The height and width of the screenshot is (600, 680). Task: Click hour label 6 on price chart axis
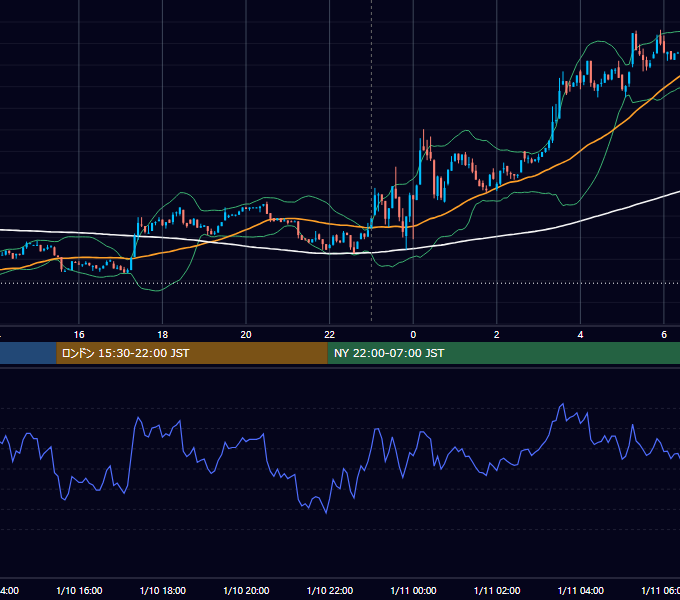pyautogui.click(x=664, y=335)
